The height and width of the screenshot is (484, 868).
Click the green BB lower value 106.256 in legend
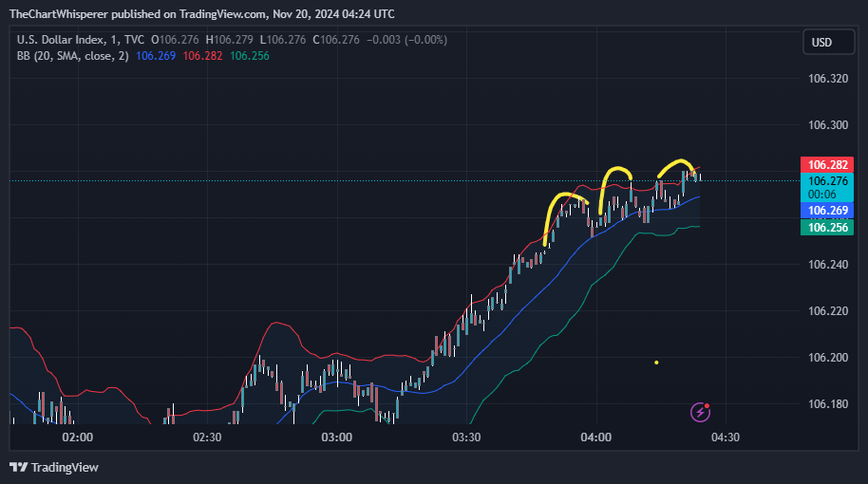(250, 56)
